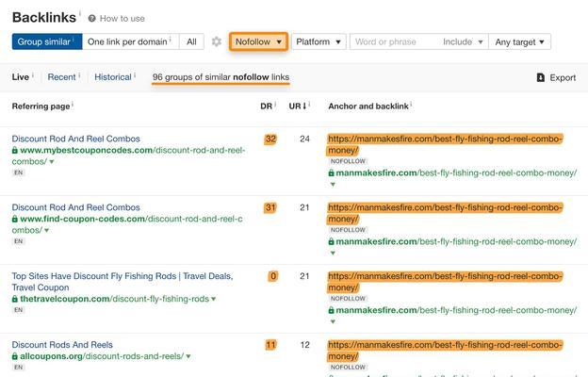588x377 pixels.
Task: Expand mybestcouponcodes.com URL dropdown arrow
Action: 52,162
